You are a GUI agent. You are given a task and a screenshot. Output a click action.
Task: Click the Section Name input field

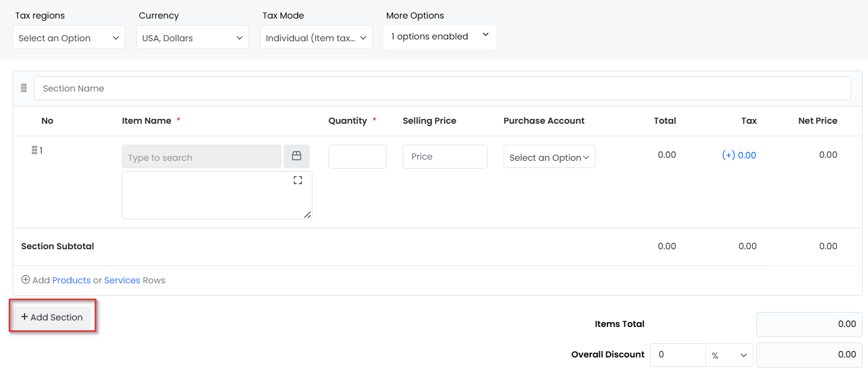442,88
